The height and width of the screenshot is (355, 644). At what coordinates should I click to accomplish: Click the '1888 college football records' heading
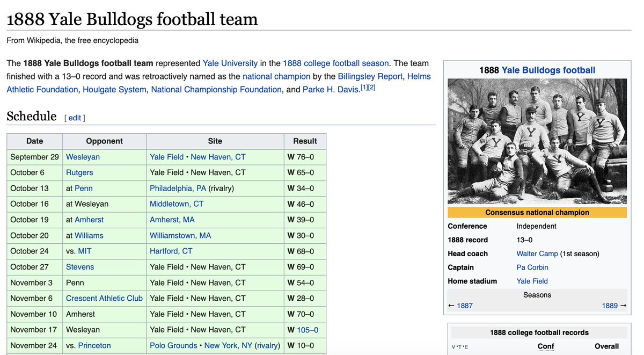(x=539, y=332)
